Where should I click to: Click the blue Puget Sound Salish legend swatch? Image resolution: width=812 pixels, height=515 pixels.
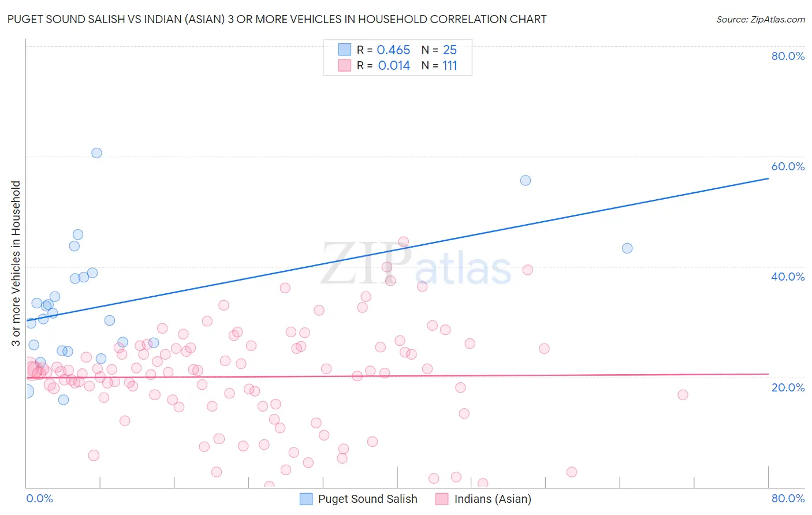pos(306,499)
